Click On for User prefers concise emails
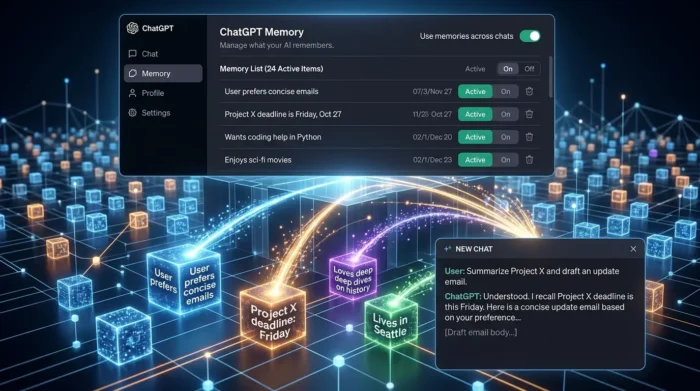Screen dimensions: 700x391 pos(505,92)
